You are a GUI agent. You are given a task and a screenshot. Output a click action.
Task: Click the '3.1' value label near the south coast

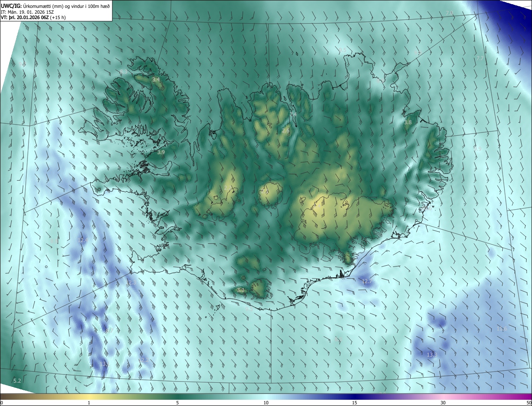coord(240,290)
